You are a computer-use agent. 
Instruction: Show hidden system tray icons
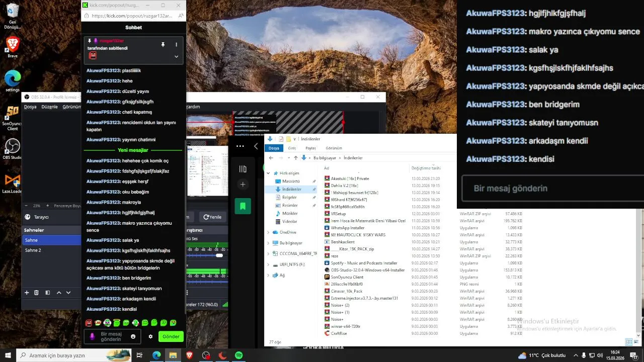[576, 355]
